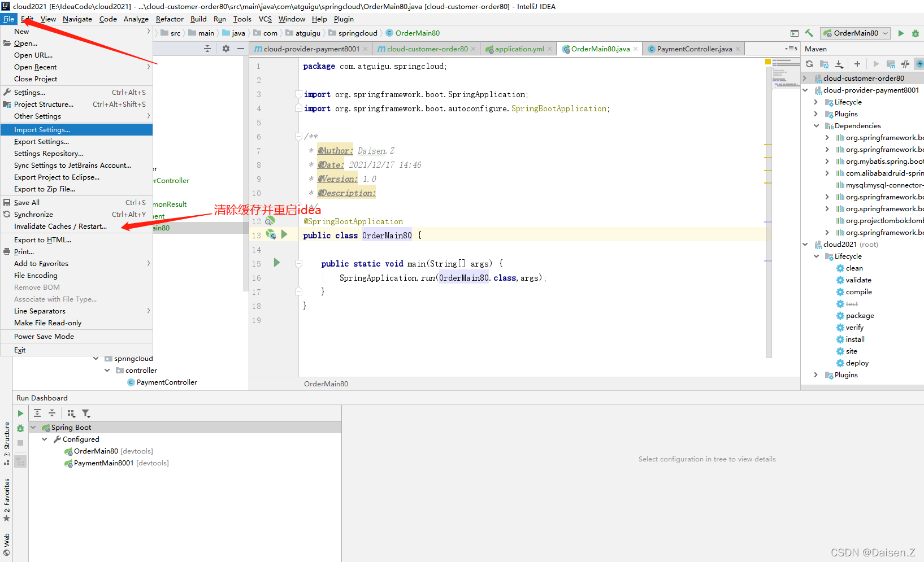Add a Maven project with plus icon

(x=857, y=64)
